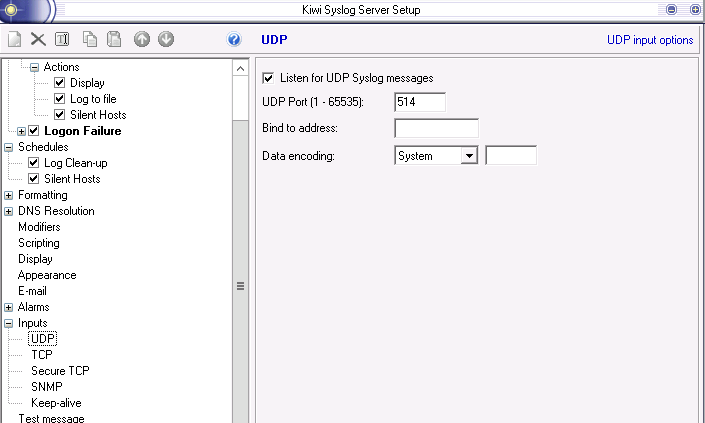Image resolution: width=705 pixels, height=423 pixels.
Task: Click the Move down arrow icon
Action: tap(166, 39)
